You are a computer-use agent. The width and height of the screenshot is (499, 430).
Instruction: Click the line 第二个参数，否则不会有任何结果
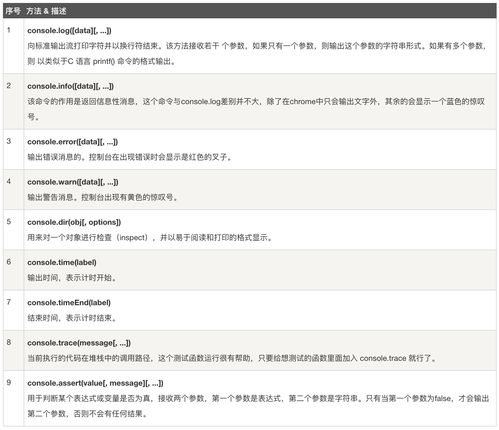click(87, 414)
